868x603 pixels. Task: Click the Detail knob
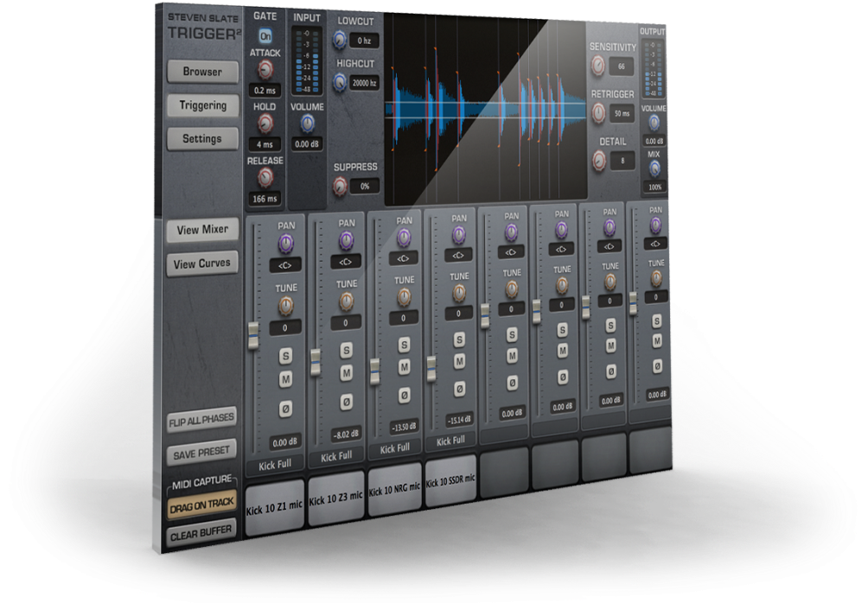pos(599,161)
